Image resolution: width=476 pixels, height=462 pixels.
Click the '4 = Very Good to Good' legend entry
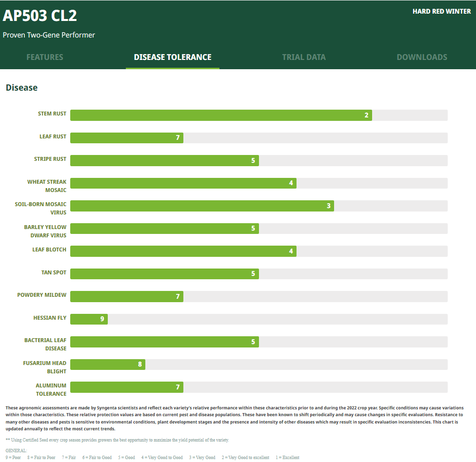point(162,458)
